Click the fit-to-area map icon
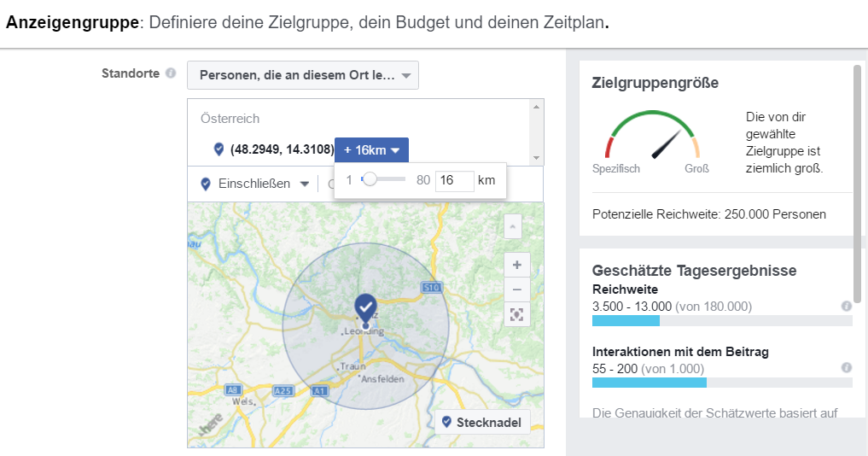This screenshot has height=456, width=868. tap(516, 314)
